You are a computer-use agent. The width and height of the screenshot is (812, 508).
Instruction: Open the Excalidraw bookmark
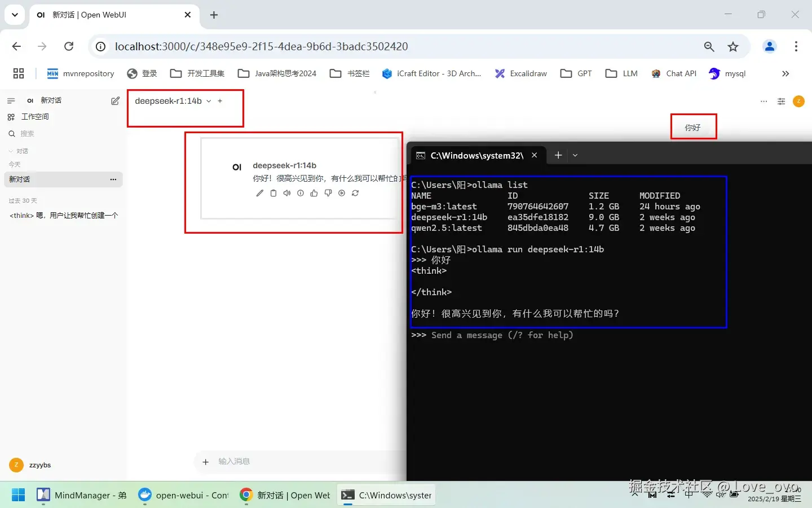(521, 73)
